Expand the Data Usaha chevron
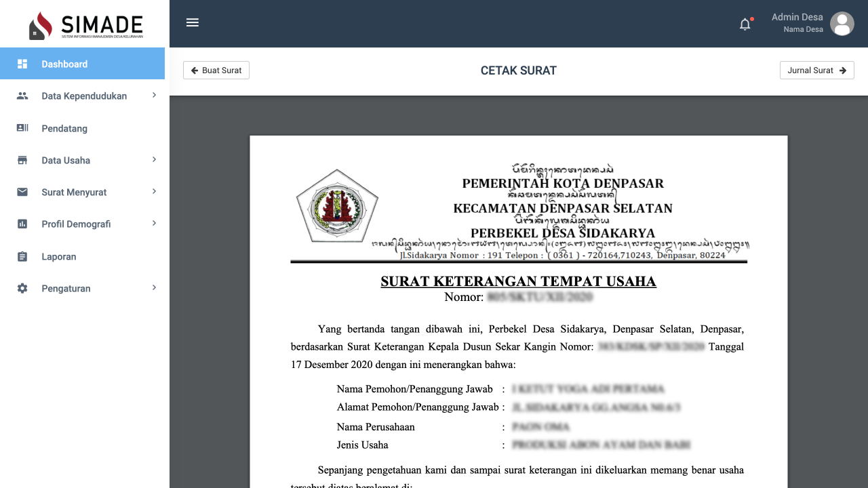 (154, 159)
